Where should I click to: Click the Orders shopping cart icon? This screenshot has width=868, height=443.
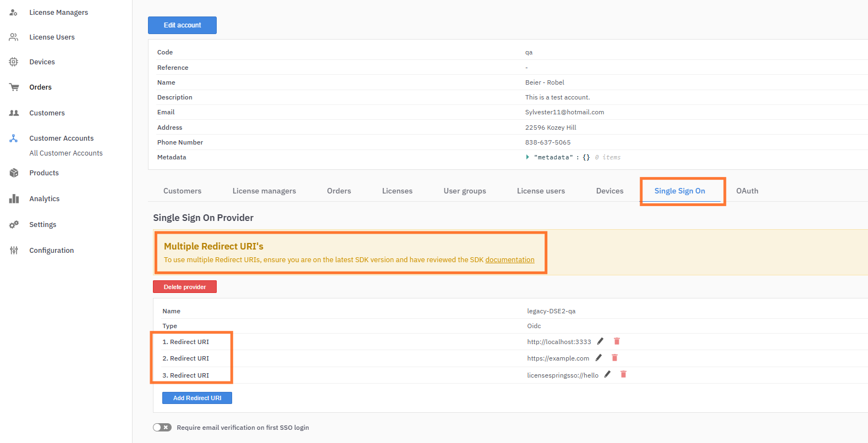pyautogui.click(x=14, y=87)
